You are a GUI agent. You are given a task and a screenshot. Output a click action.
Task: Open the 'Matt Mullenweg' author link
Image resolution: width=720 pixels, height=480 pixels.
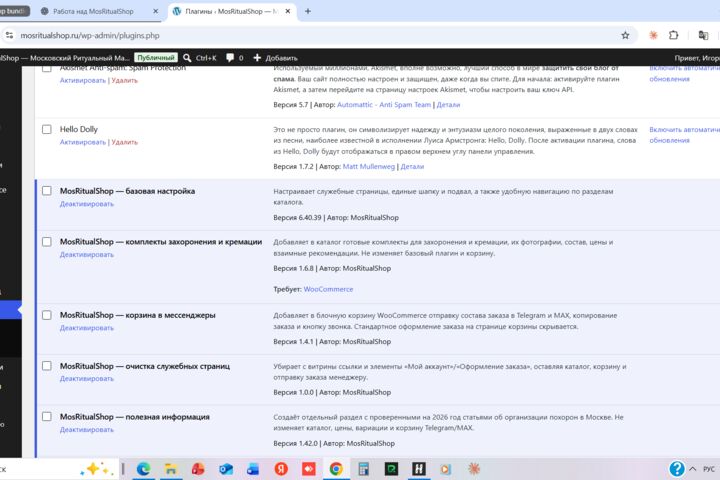tap(369, 166)
